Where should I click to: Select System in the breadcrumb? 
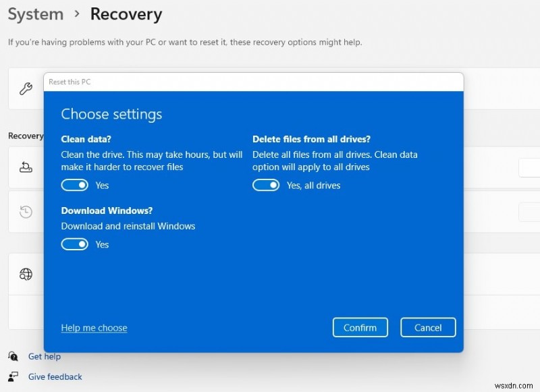pyautogui.click(x=35, y=14)
